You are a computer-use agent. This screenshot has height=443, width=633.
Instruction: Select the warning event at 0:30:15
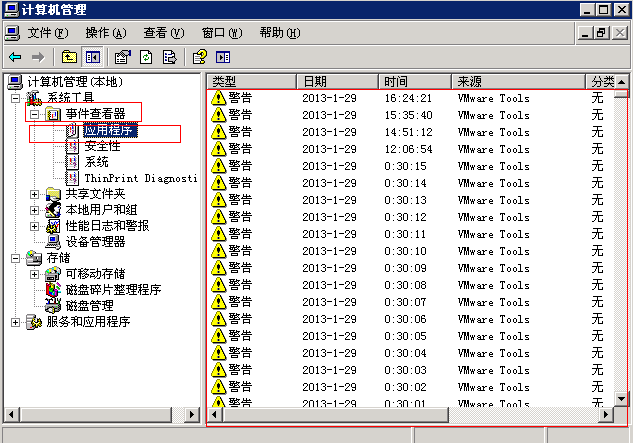(x=411, y=166)
